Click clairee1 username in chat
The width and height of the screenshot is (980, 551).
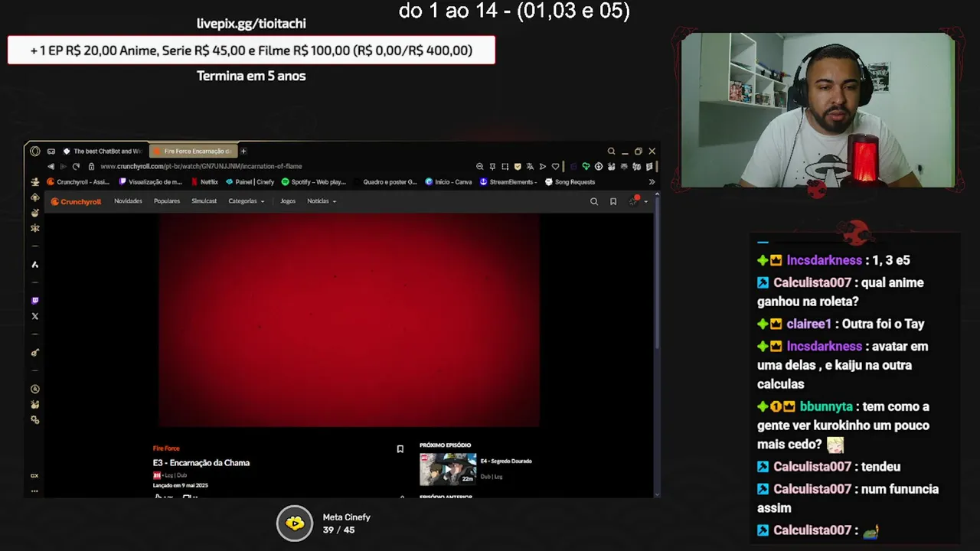click(808, 324)
